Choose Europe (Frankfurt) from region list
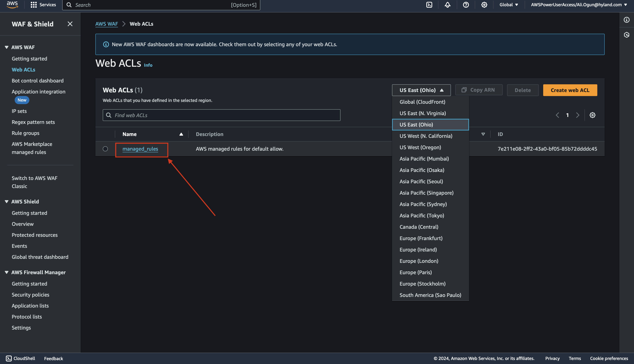 pyautogui.click(x=421, y=238)
